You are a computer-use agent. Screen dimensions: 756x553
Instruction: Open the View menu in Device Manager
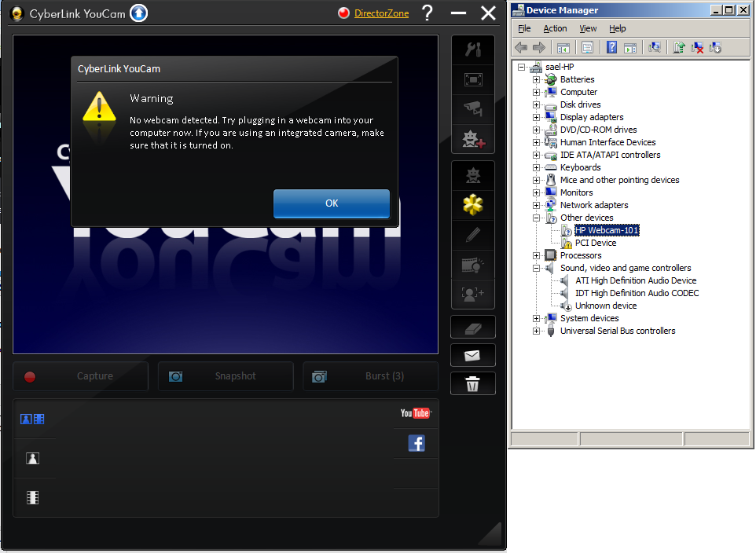click(x=588, y=28)
